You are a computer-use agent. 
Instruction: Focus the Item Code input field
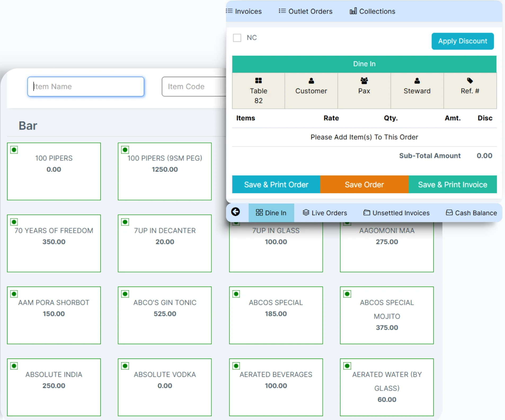[x=194, y=87]
